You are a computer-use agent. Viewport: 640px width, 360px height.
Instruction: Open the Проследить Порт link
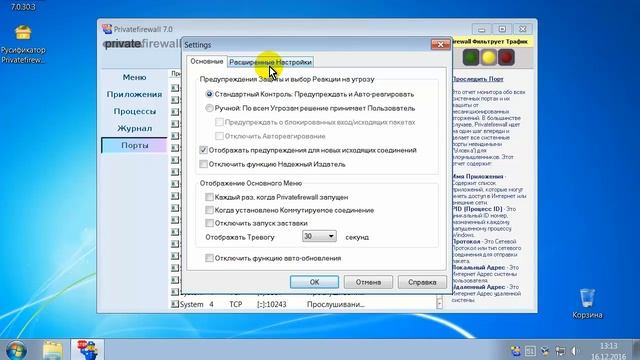tap(478, 79)
